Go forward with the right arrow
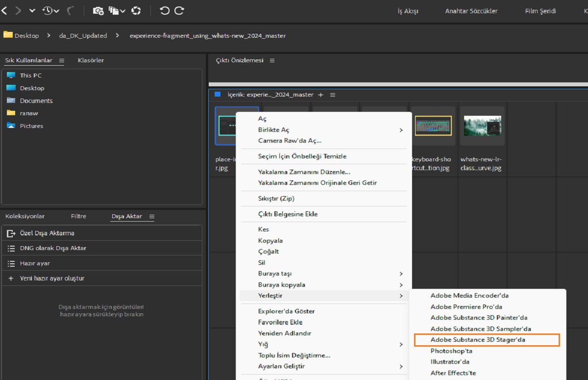The image size is (588, 380). click(18, 10)
